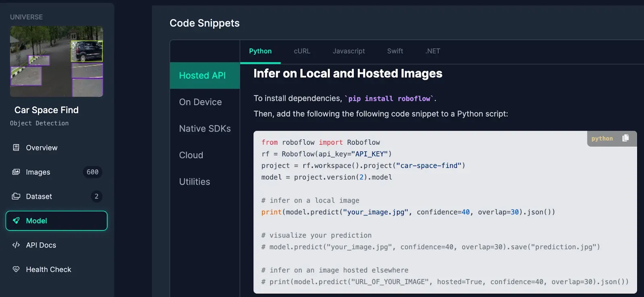
Task: Click the URL_OF_YOUR_IMAGE code line
Action: (445, 282)
